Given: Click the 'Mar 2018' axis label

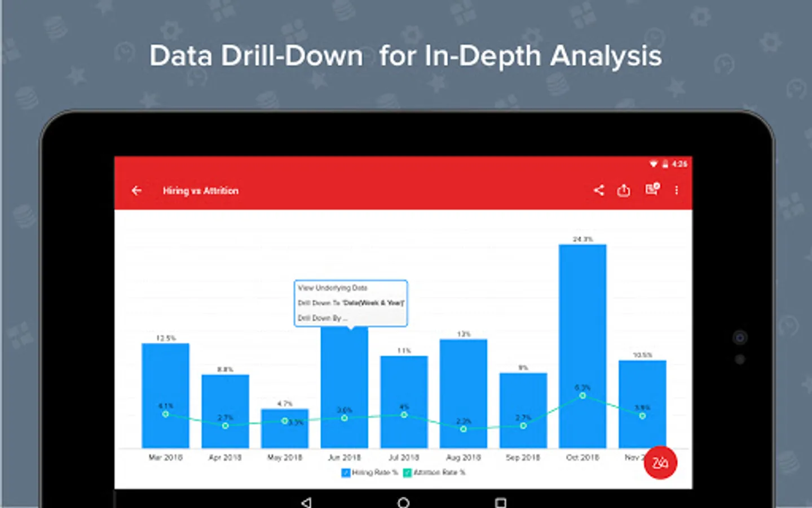Looking at the screenshot, I should tap(165, 457).
